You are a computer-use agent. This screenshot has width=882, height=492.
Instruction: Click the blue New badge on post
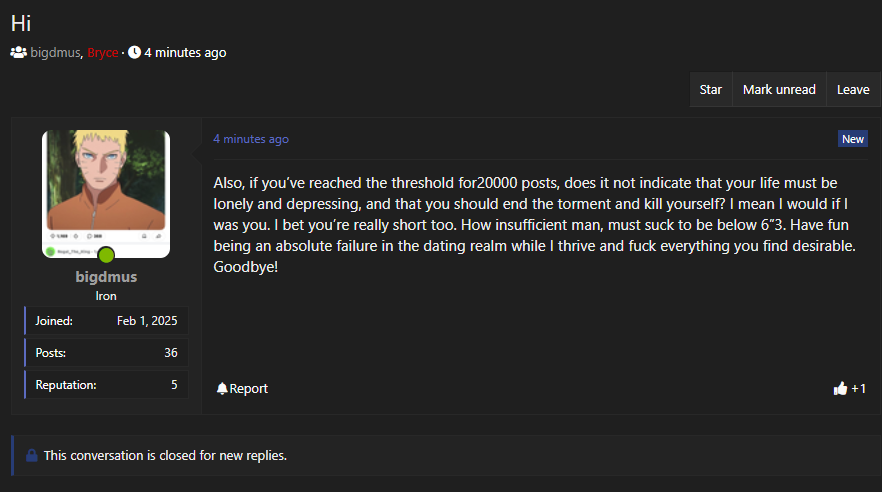click(852, 139)
